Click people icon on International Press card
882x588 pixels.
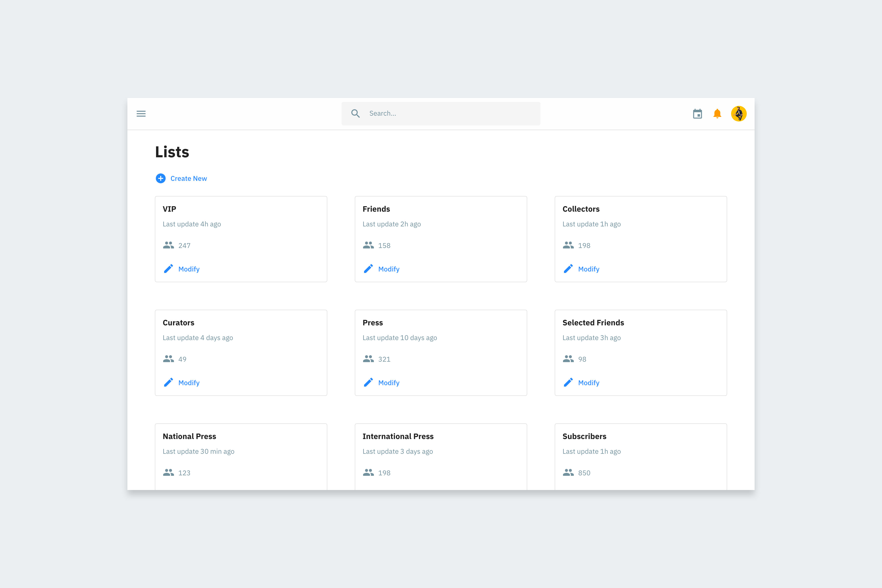[x=368, y=473]
